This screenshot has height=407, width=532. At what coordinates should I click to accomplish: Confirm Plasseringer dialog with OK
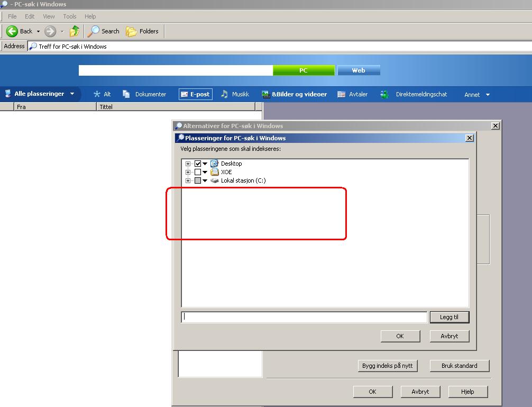(x=400, y=336)
